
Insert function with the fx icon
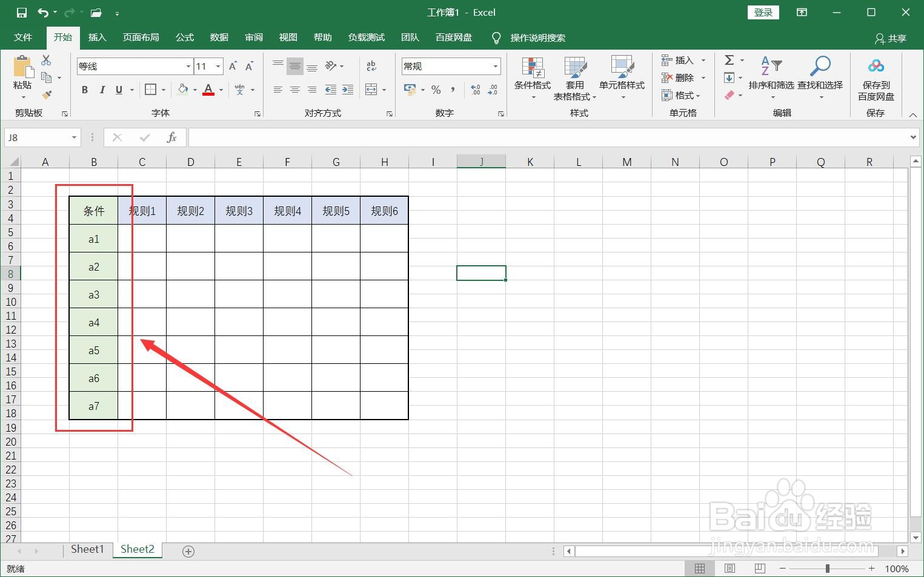171,137
